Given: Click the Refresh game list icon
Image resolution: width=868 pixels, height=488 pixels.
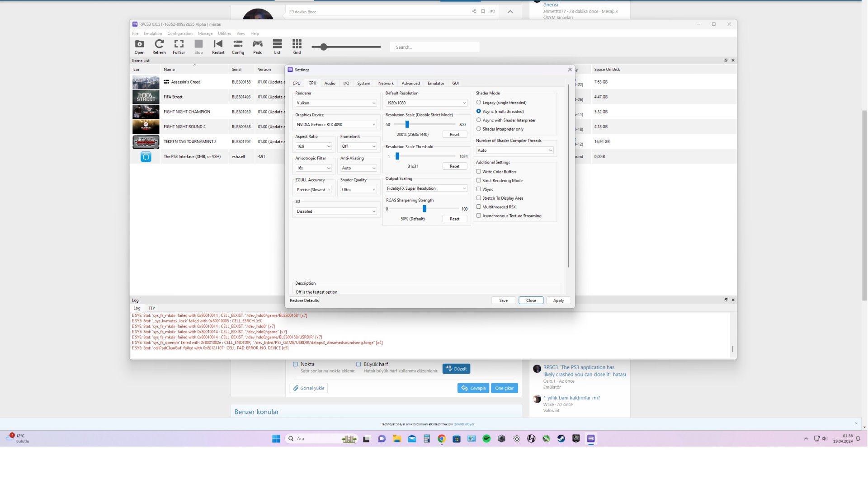Looking at the screenshot, I should [x=159, y=47].
